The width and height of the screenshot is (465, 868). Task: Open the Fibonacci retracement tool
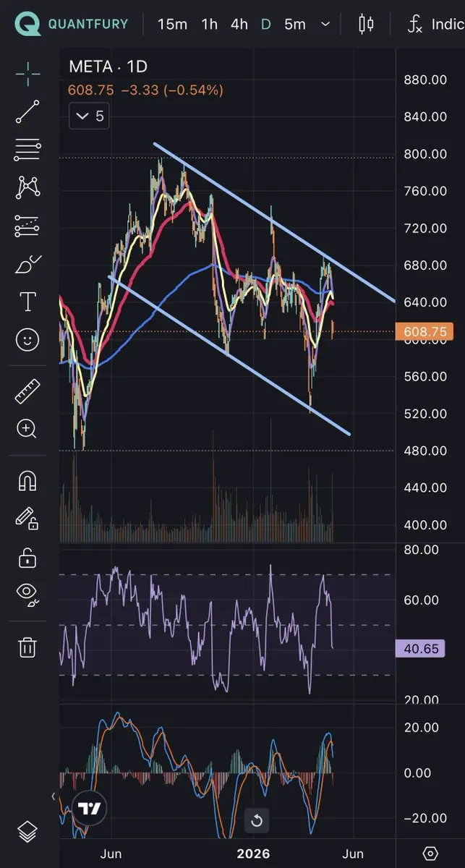point(27,150)
